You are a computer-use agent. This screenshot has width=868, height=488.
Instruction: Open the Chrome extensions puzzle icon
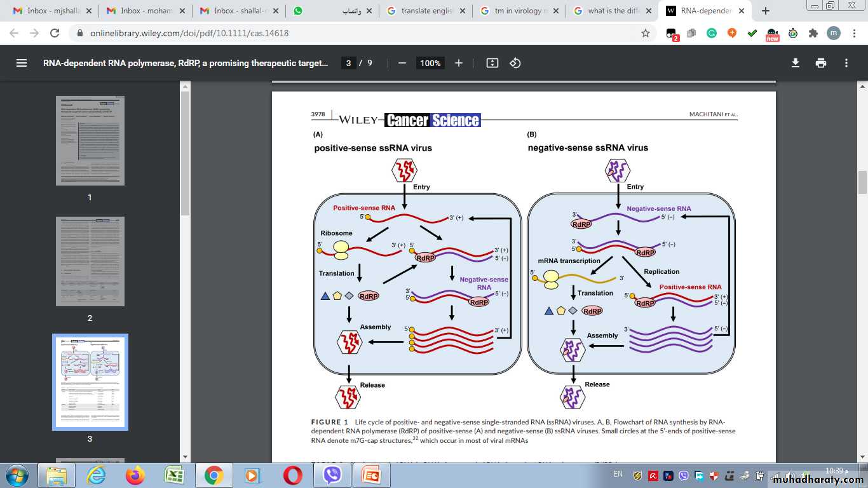coord(813,34)
